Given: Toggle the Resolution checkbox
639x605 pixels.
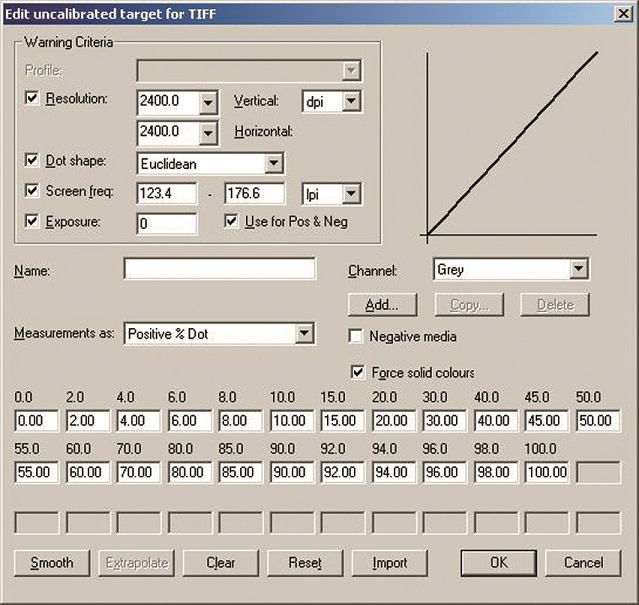Looking at the screenshot, I should 32,101.
